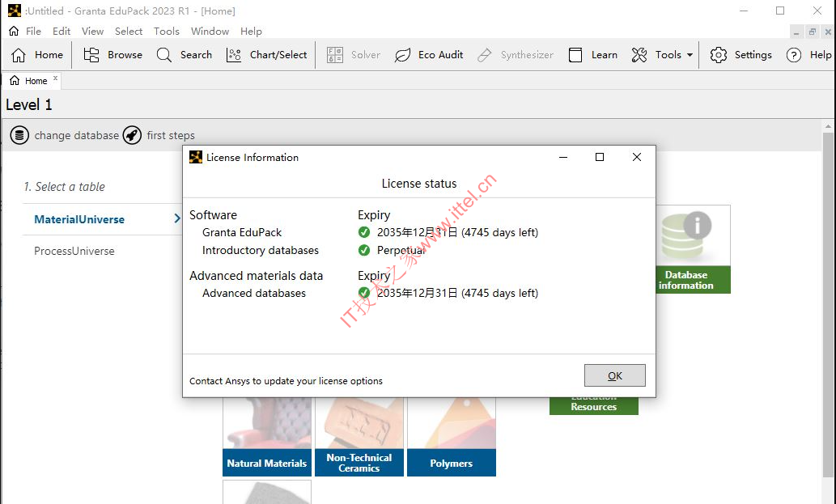836x504 pixels.
Task: Open the Database information tile
Action: pos(693,249)
